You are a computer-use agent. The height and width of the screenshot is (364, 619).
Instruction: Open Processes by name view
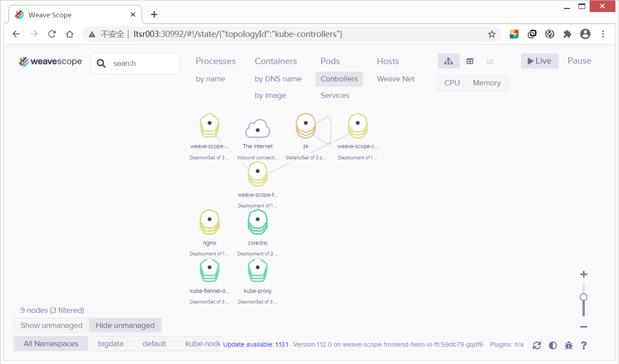pyautogui.click(x=210, y=79)
